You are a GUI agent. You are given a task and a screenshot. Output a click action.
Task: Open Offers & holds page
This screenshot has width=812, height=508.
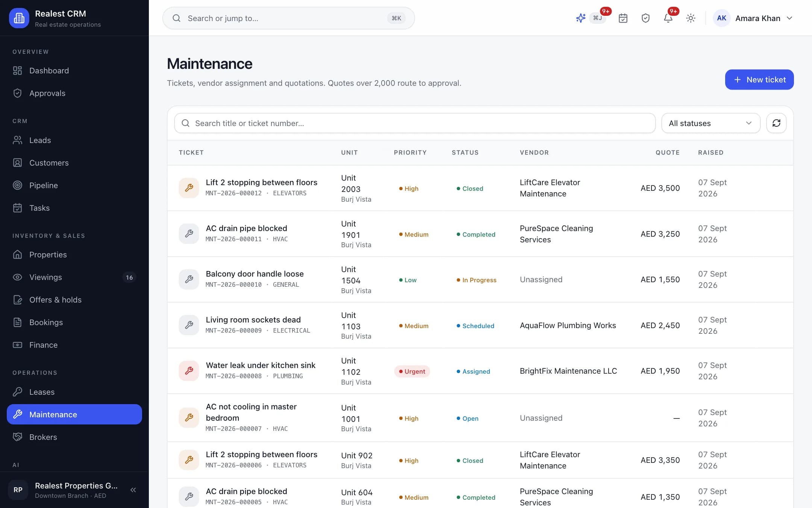74,300
